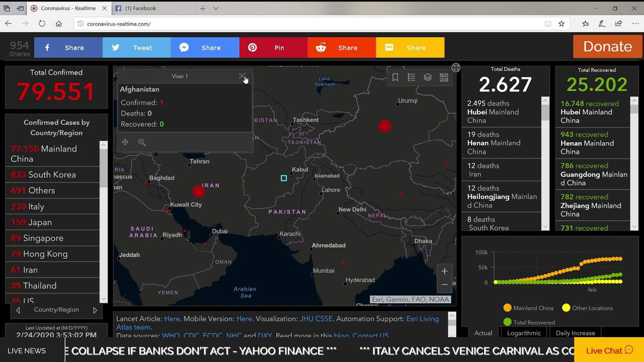644x362 pixels.
Task: Open a new browser tab
Action: click(x=202, y=9)
